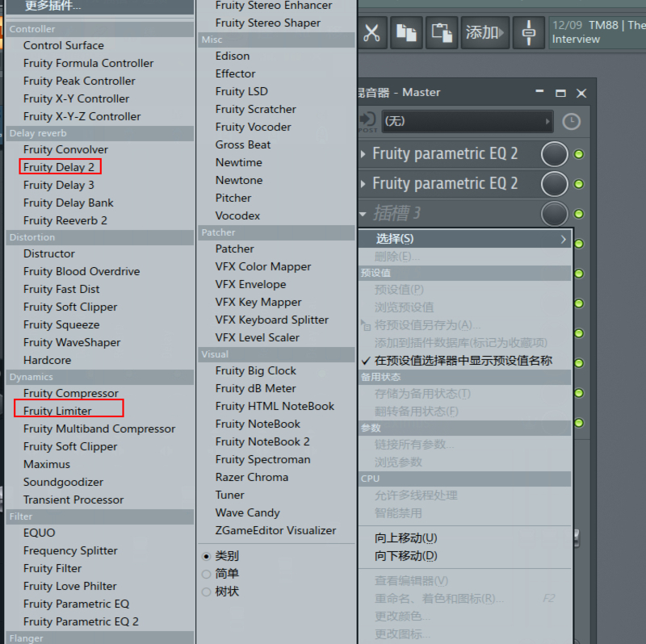Toggle green LED beside 预设值 header row
The image size is (646, 644).
pos(579,274)
